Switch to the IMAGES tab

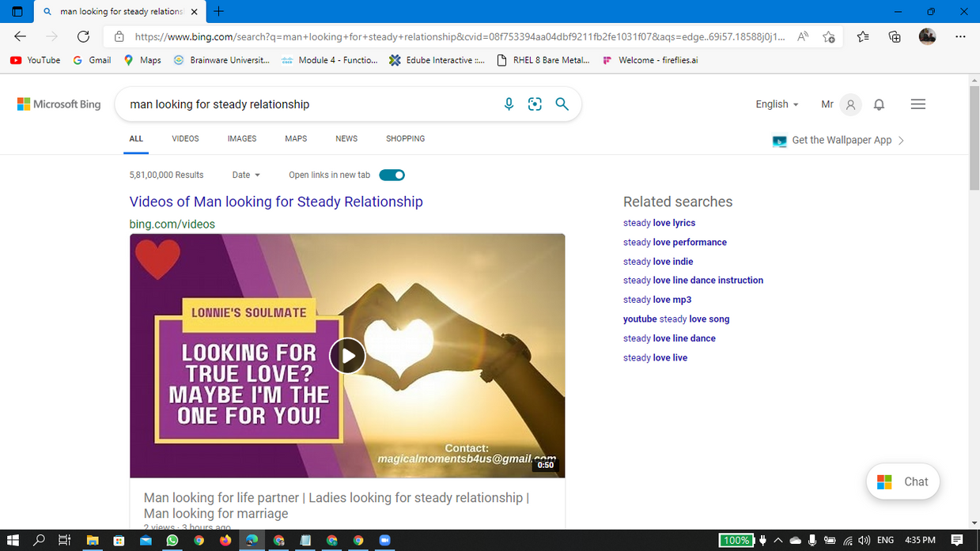click(242, 138)
